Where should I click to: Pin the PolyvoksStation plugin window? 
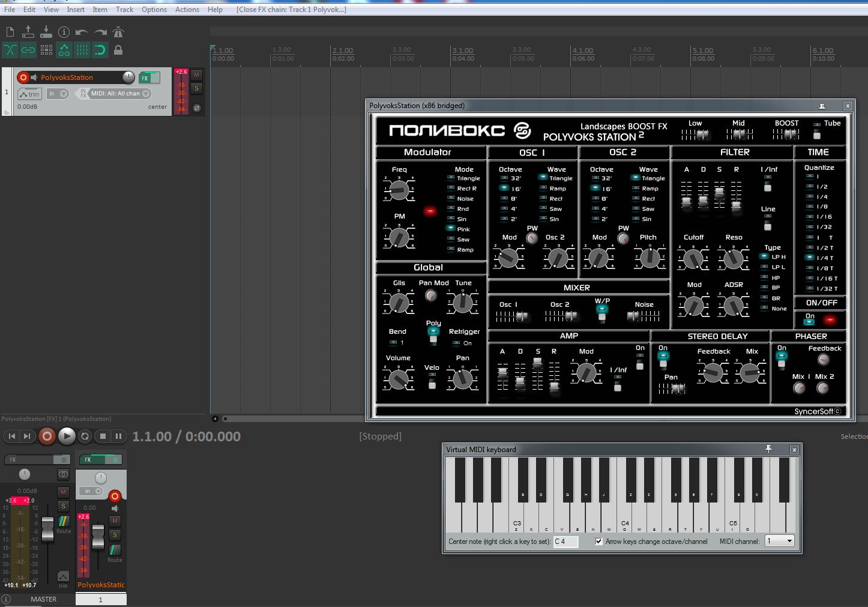[822, 106]
